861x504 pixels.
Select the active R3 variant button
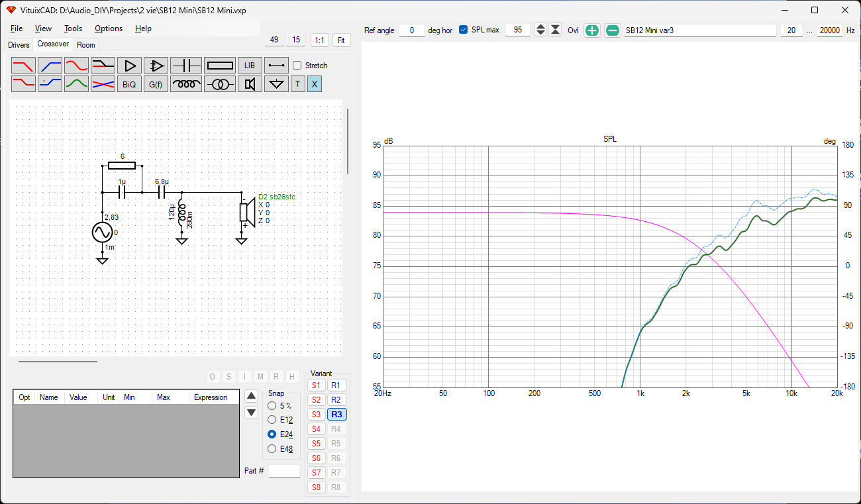tap(336, 415)
